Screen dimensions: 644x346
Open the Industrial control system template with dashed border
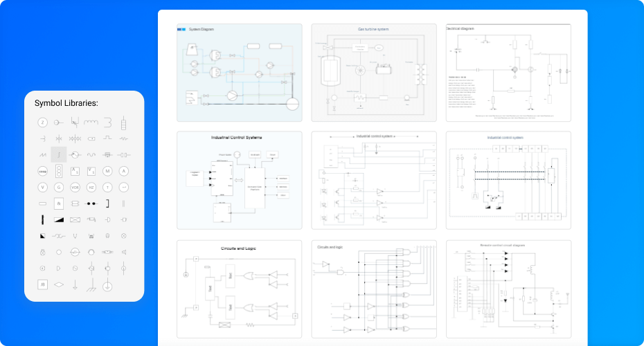pos(508,180)
